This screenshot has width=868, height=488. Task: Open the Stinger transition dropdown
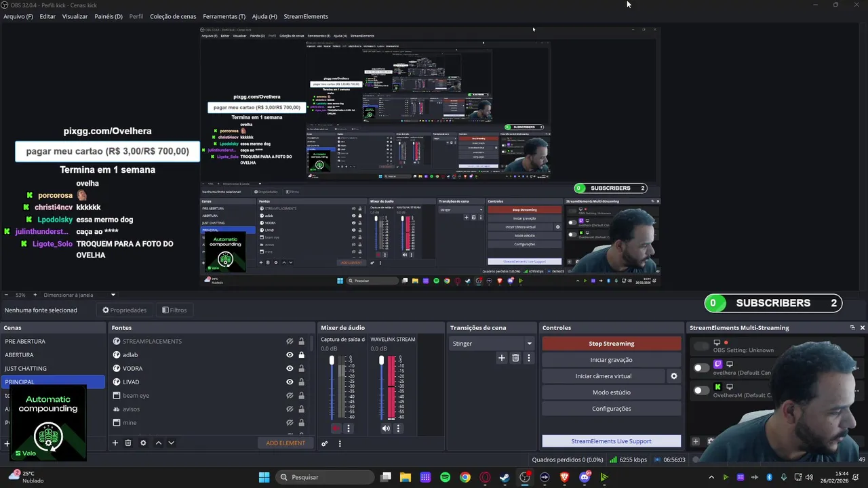coord(492,344)
